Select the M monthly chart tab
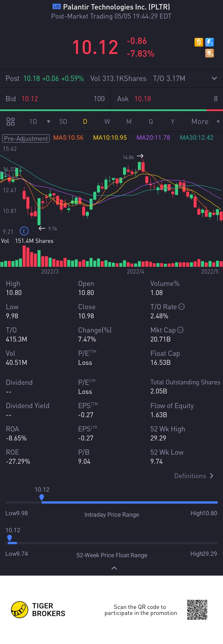The height and width of the screenshot is (644, 223). (x=129, y=122)
